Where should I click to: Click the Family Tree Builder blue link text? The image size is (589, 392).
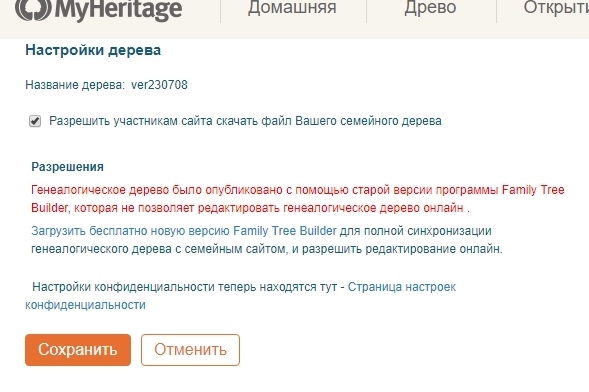tap(285, 231)
